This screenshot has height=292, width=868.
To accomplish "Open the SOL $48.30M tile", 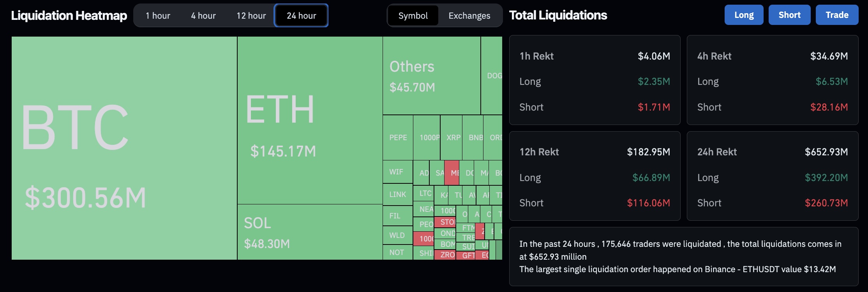I will 310,232.
